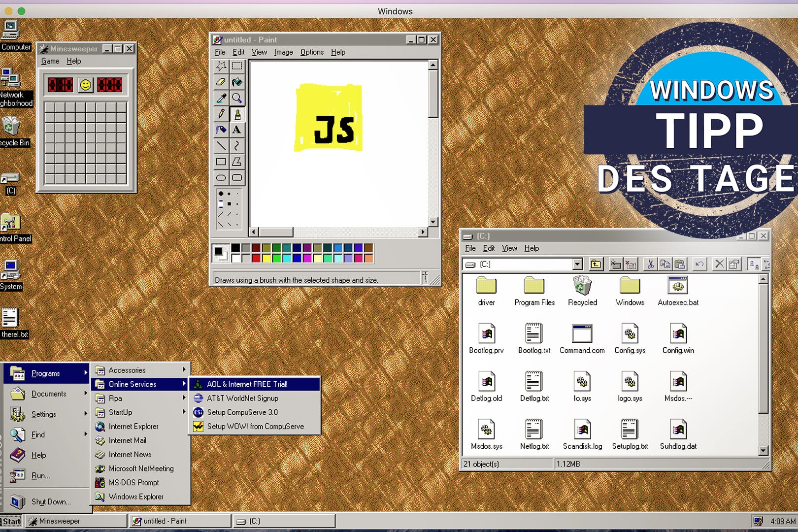Select the Free-Form Select tool in Paint
Screen dimensions: 798x532
(221, 66)
